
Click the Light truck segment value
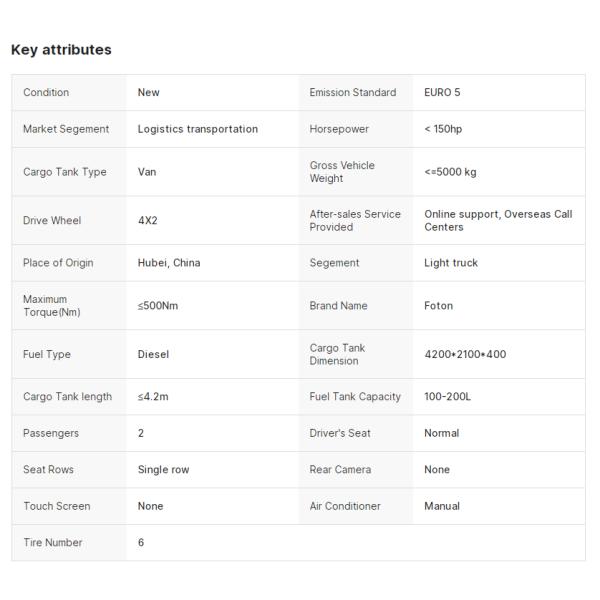coord(451,263)
